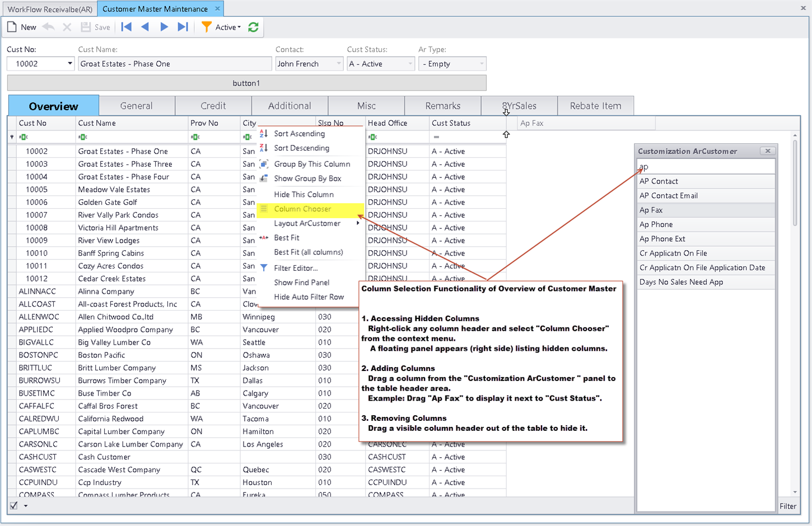This screenshot has height=526, width=812.
Task: Close the Customer Master Maintenance tab
Action: (217, 9)
